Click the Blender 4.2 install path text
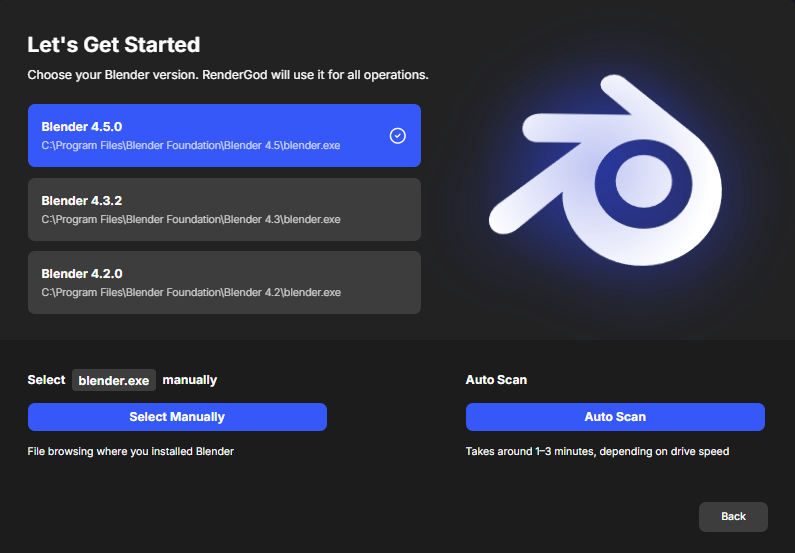The width and height of the screenshot is (795, 553). click(x=191, y=292)
